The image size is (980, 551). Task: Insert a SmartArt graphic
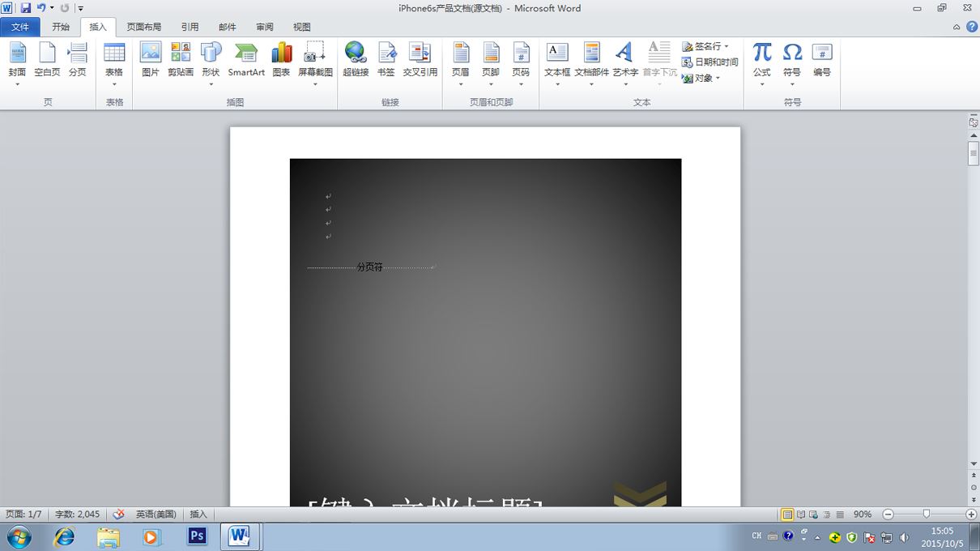click(246, 61)
